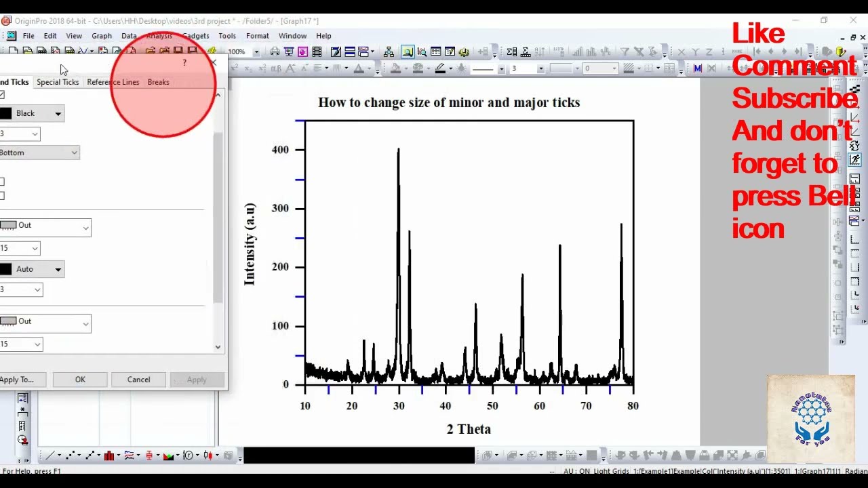868x488 pixels.
Task: Click the Project Explorer tree icon
Action: coord(389,52)
